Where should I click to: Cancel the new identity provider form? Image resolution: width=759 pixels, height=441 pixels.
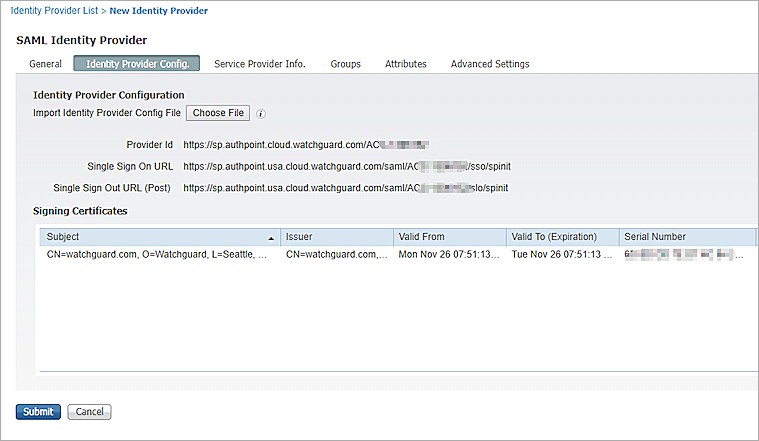pos(89,412)
